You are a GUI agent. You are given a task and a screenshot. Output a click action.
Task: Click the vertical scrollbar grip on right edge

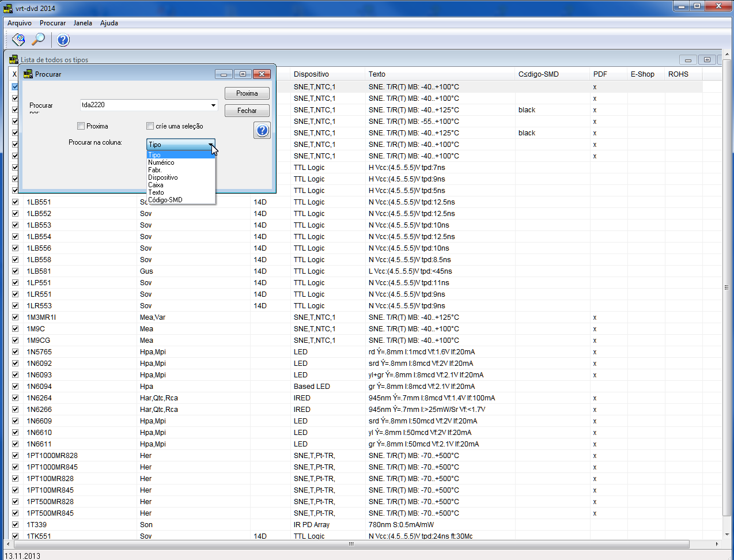coord(727,287)
